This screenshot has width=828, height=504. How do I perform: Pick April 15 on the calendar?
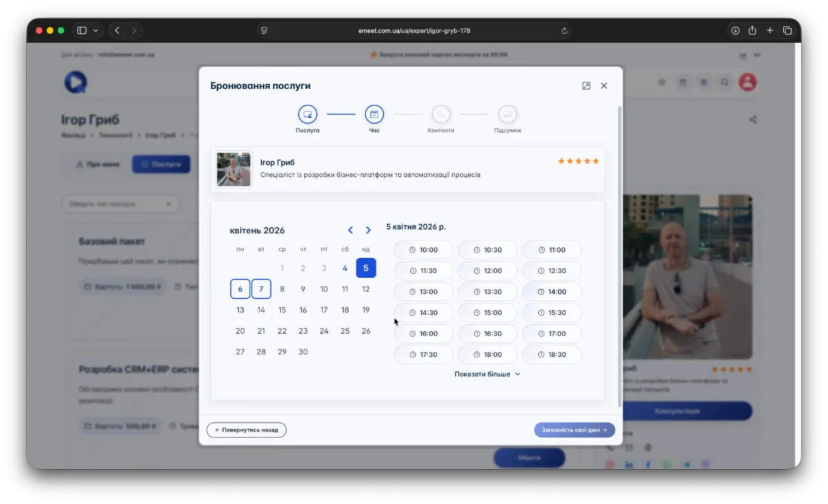click(x=282, y=310)
